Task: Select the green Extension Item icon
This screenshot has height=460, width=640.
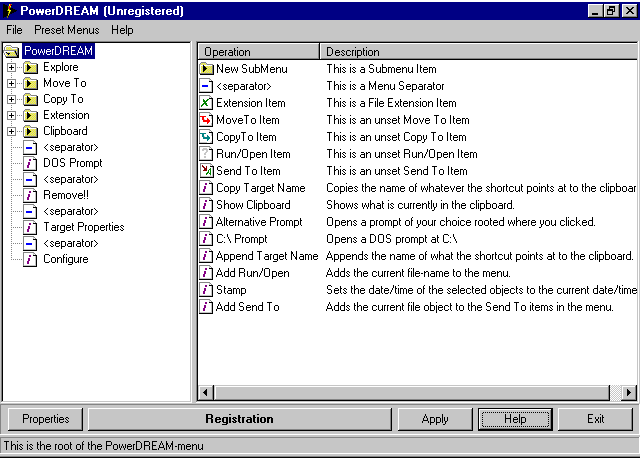Action: tap(207, 103)
